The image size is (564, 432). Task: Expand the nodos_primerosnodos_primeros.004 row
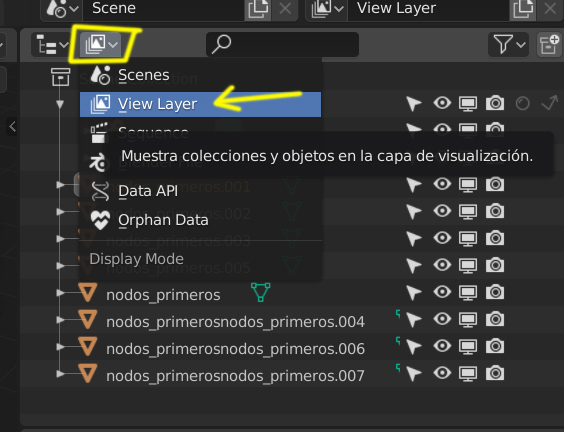point(60,320)
